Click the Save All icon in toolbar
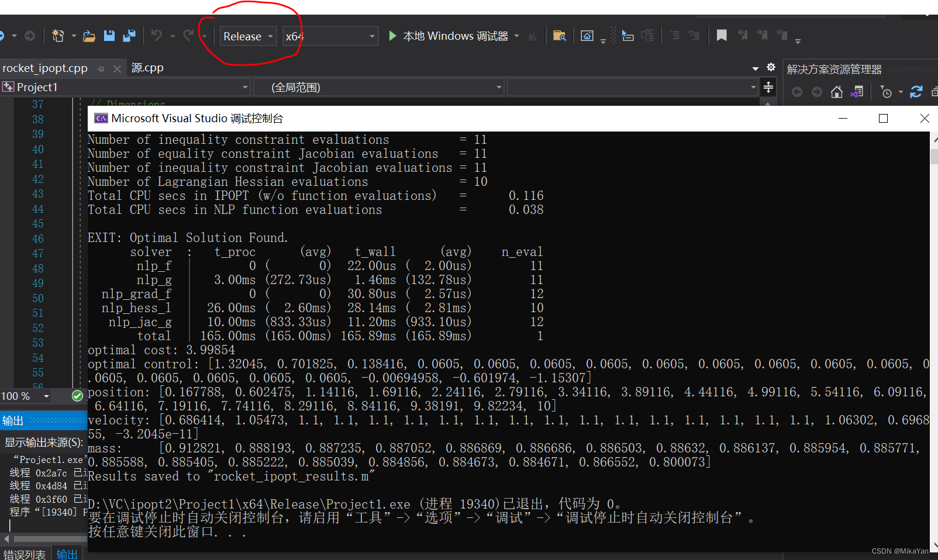Screen dimensions: 938x560 129,36
